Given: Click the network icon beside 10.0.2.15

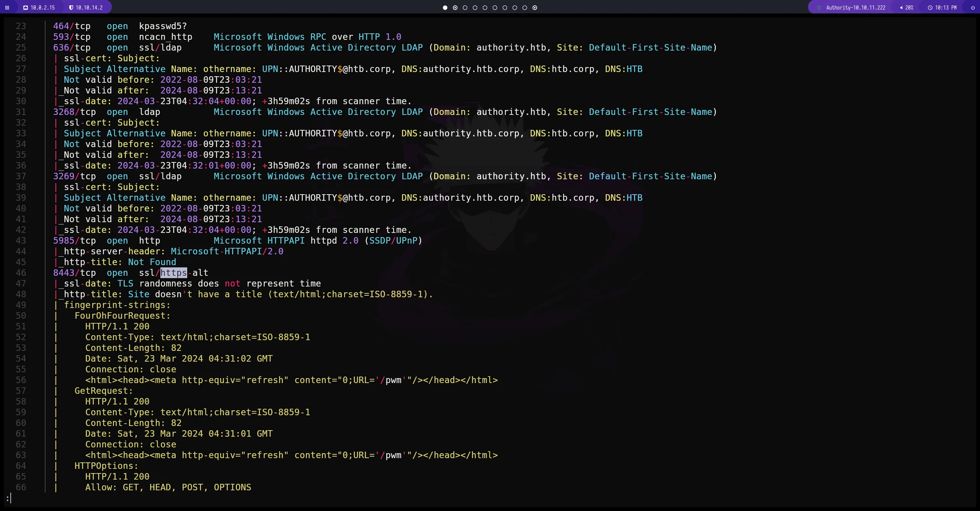Looking at the screenshot, I should (x=25, y=7).
